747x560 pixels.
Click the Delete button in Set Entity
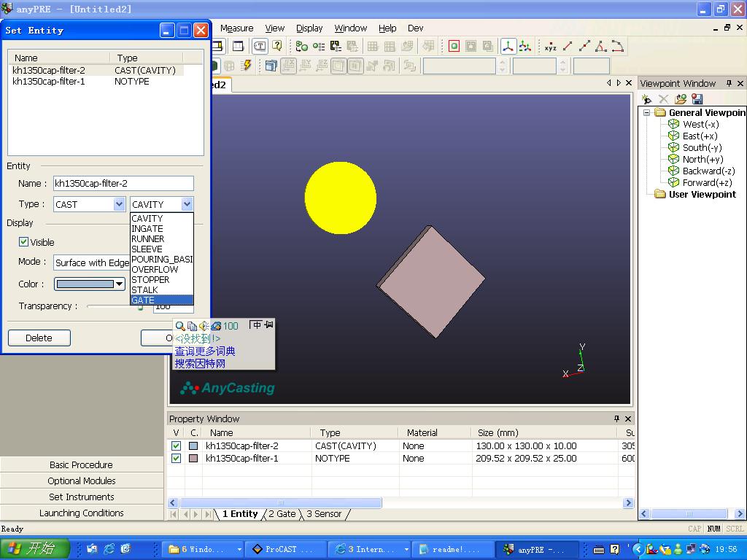pos(39,338)
